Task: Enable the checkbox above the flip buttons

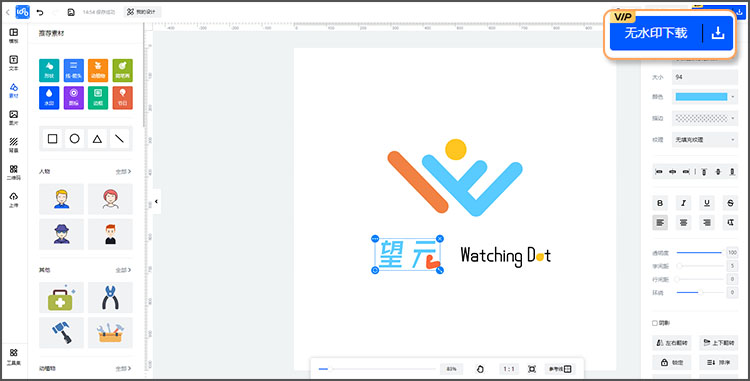Action: (x=655, y=323)
